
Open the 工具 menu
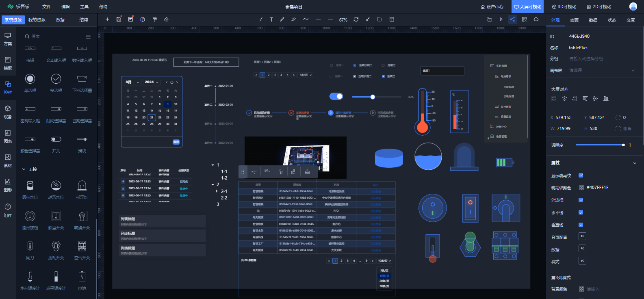tap(84, 7)
